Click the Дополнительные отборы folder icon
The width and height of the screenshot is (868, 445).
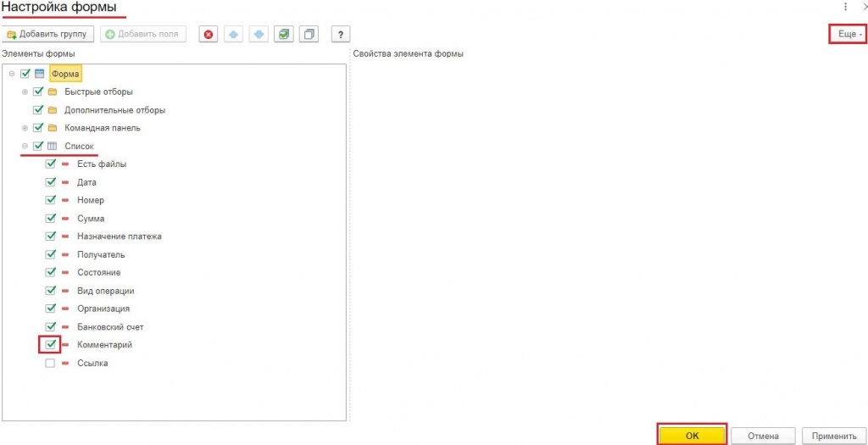53,110
